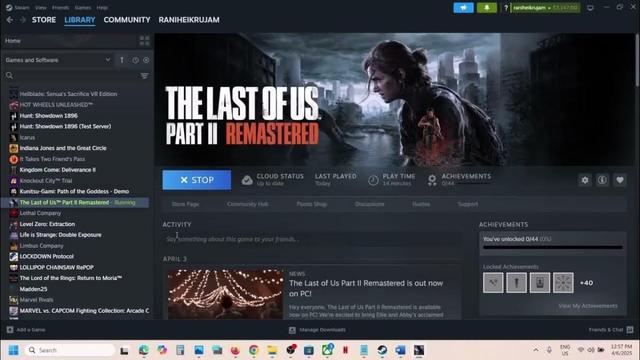Screen dimensions: 640x360
Task: Open collections view grid icon beside Home
Action: point(144,40)
